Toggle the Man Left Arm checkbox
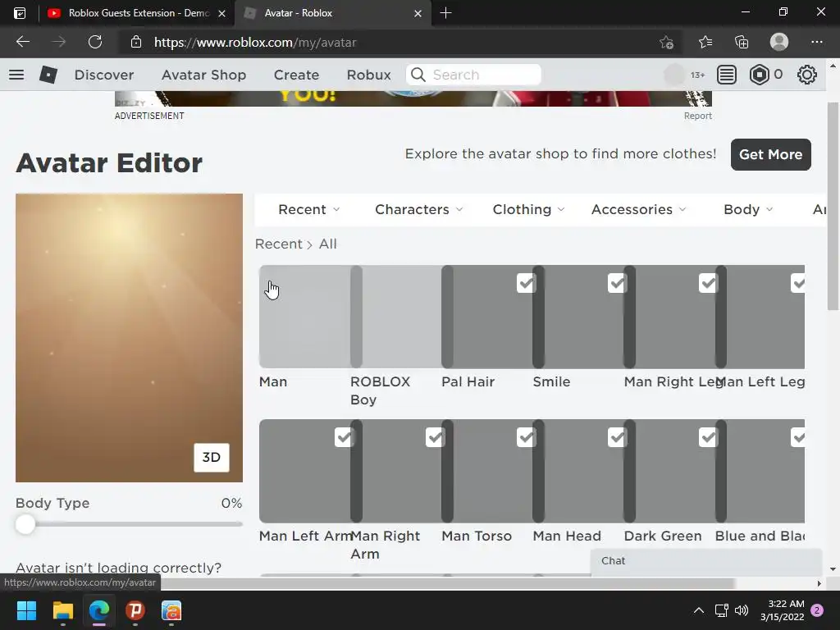 click(x=344, y=437)
